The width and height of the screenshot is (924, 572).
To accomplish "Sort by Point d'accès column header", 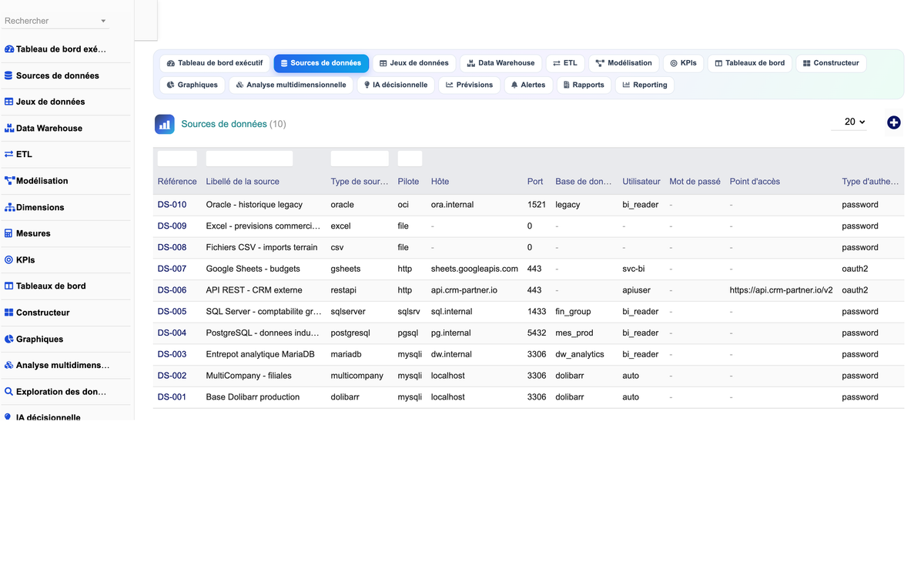I will (x=755, y=182).
